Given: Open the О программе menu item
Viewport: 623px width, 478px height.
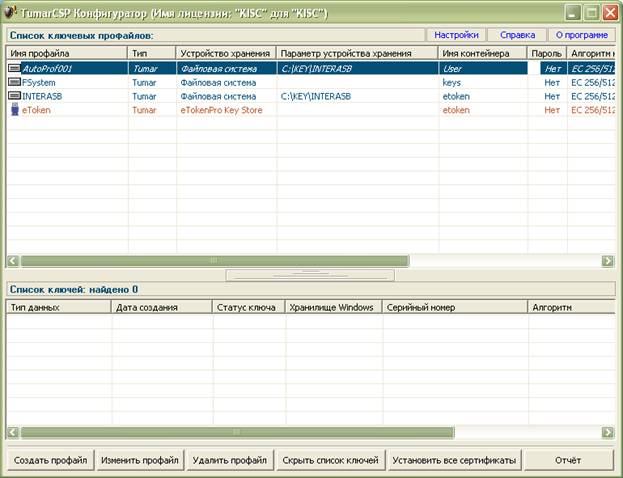Looking at the screenshot, I should click(x=582, y=35).
